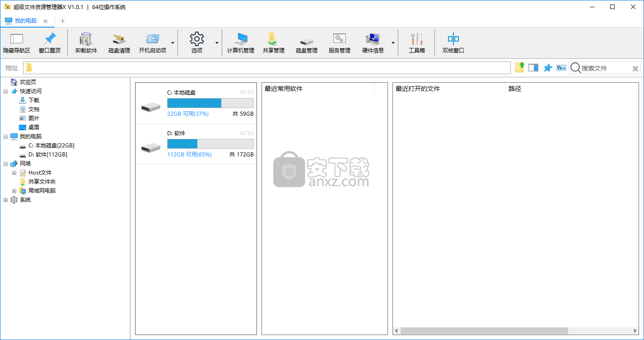The width and height of the screenshot is (644, 340).
Task: Click the 112GB 可用(65%) text
Action: tap(190, 155)
